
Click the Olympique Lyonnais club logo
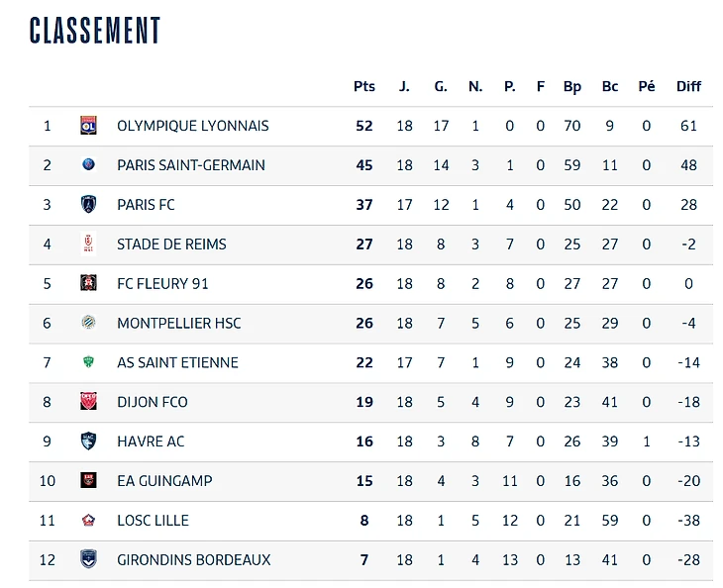[88, 126]
